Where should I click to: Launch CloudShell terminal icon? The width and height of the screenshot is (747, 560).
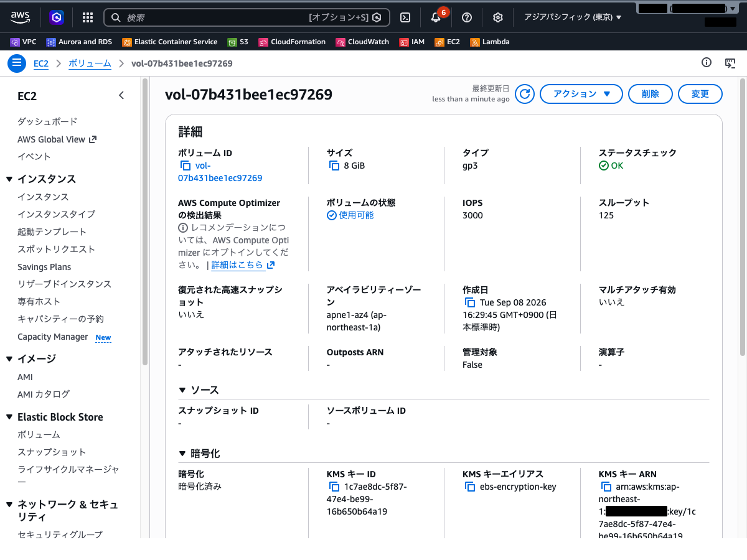tap(405, 17)
